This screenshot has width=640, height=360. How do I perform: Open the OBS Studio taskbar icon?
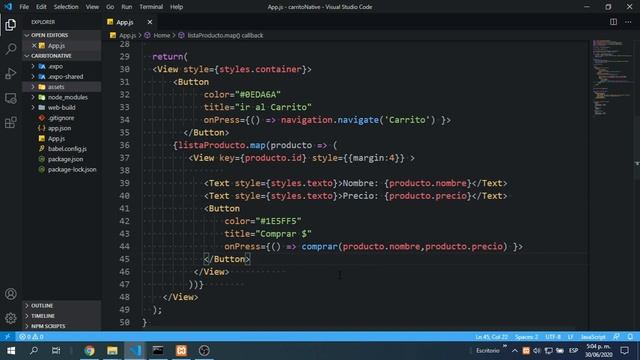pos(204,351)
